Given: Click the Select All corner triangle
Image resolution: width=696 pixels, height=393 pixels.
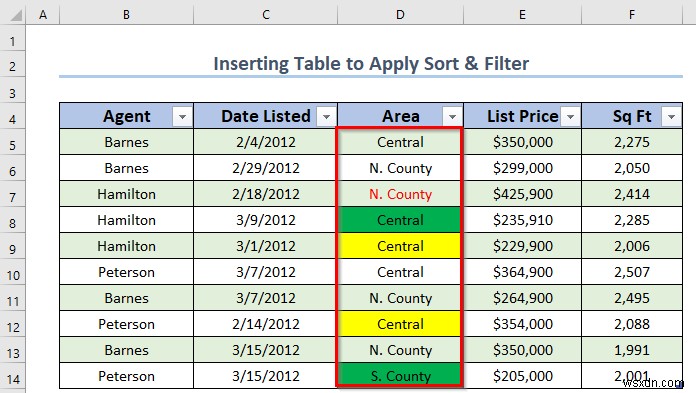Looking at the screenshot, I should [16, 16].
